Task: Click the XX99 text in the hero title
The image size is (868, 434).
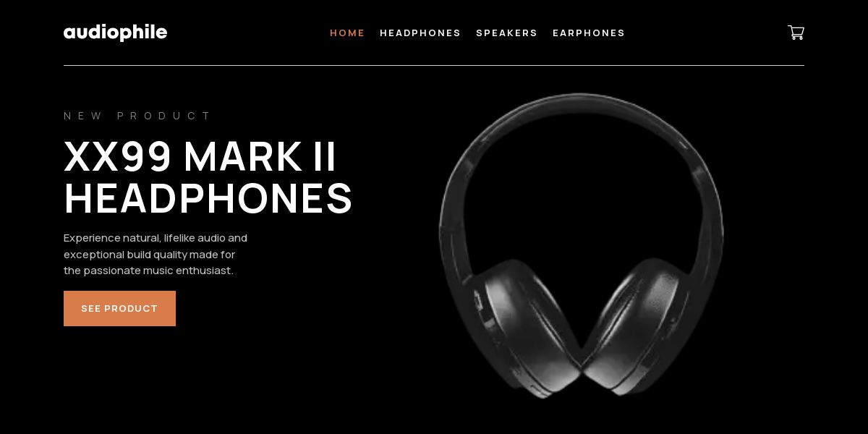Action: 118,156
